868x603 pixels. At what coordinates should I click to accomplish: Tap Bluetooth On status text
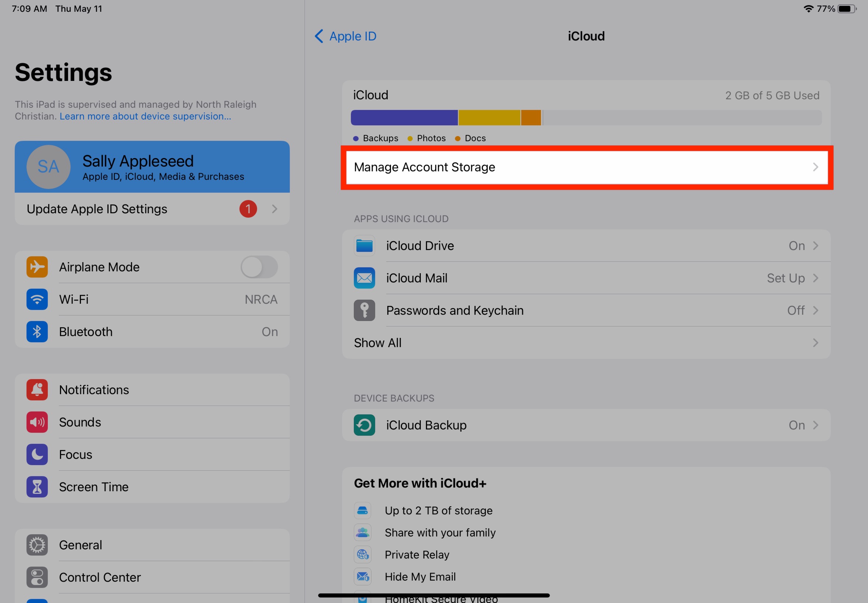(x=270, y=331)
